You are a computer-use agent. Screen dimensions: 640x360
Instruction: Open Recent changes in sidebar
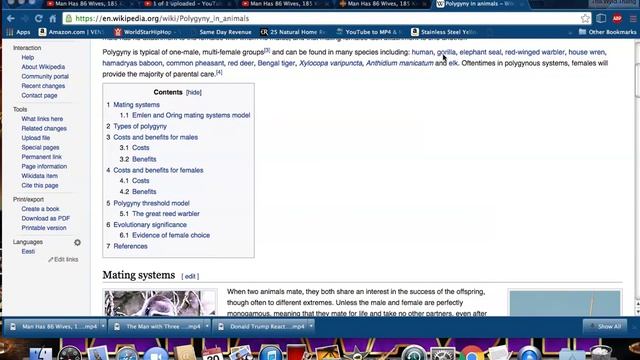(43, 86)
